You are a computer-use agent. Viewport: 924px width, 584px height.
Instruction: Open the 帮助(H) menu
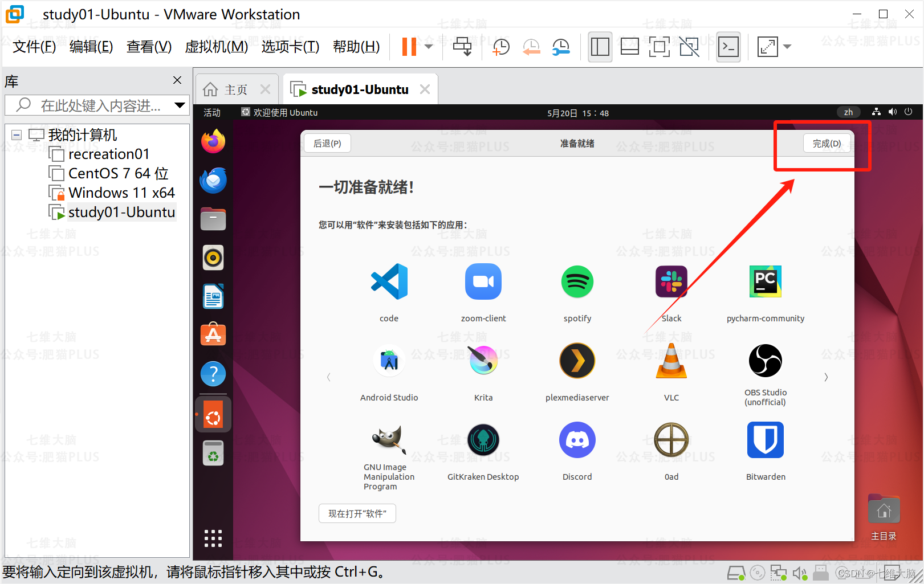(356, 47)
